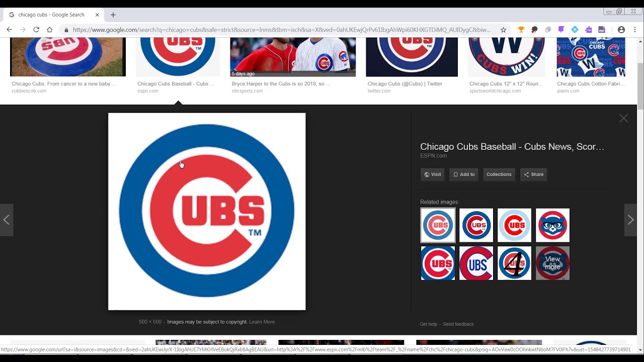Open the browser home page
Image resolution: width=644 pixels, height=362 pixels.
pos(49,30)
